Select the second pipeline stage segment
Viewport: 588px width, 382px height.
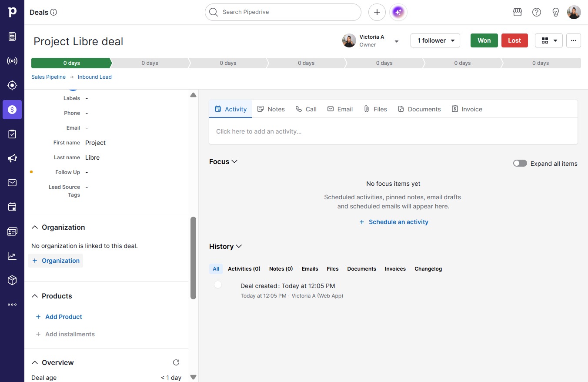pos(150,63)
